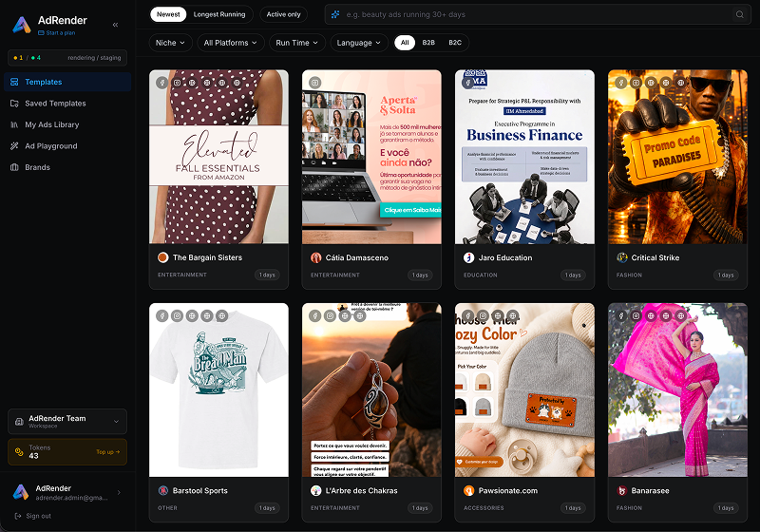Screen dimensions: 760x532
Task: Select the Newest sort option
Action: [168, 14]
